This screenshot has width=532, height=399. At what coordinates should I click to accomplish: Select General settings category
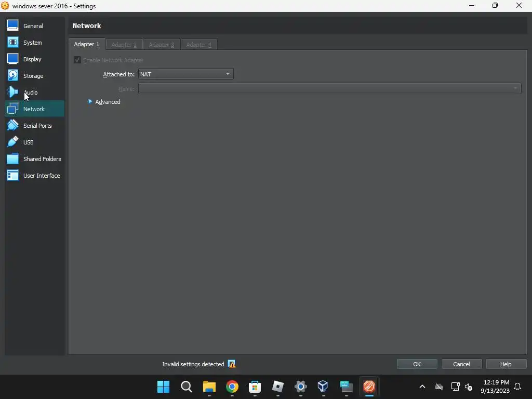[x=35, y=26]
